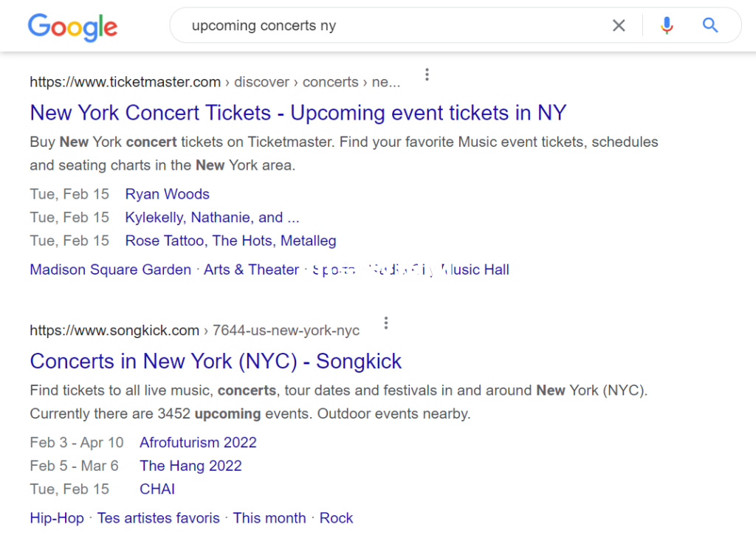Viewport: 756px width, 547px height.
Task: Click the blue magnifying glass search icon
Action: (709, 25)
